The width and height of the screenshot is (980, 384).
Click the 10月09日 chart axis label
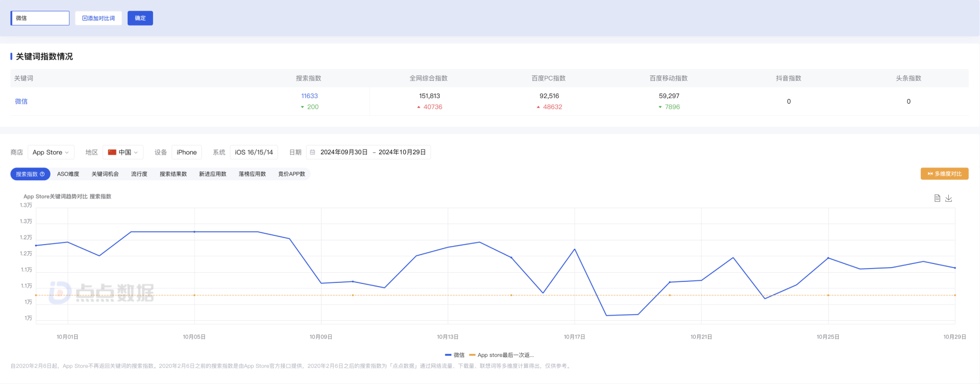(321, 337)
